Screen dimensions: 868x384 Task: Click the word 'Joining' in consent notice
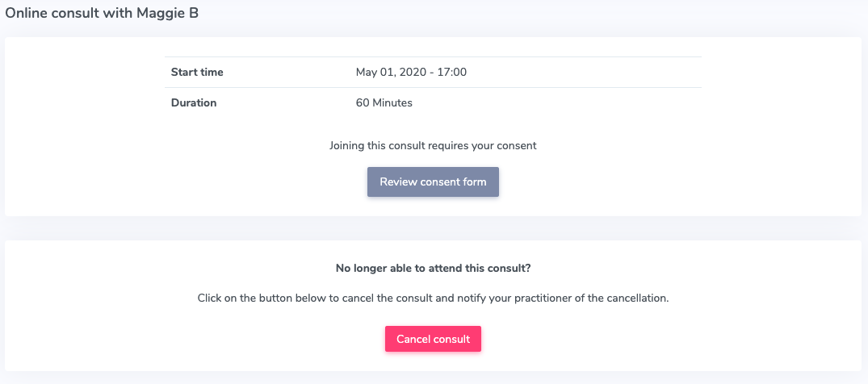pos(346,146)
